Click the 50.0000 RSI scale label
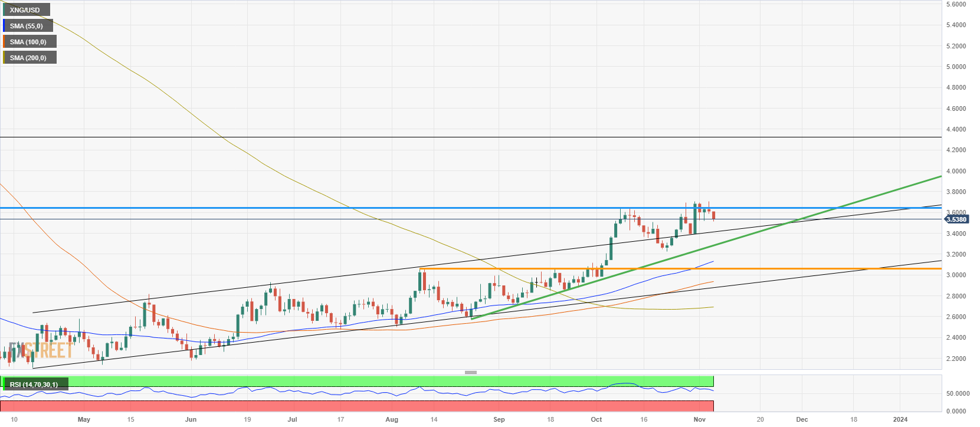980x427 pixels. click(958, 393)
